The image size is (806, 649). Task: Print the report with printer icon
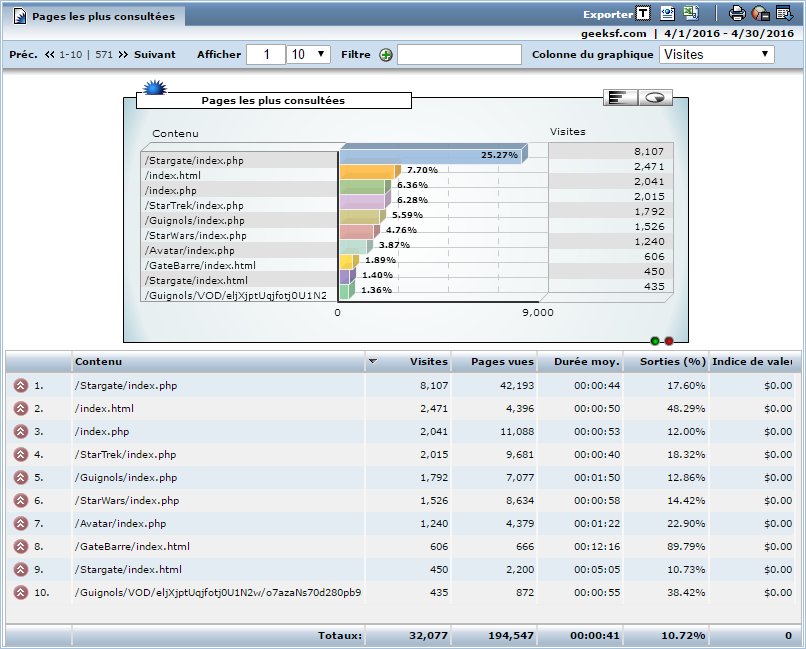click(x=737, y=14)
